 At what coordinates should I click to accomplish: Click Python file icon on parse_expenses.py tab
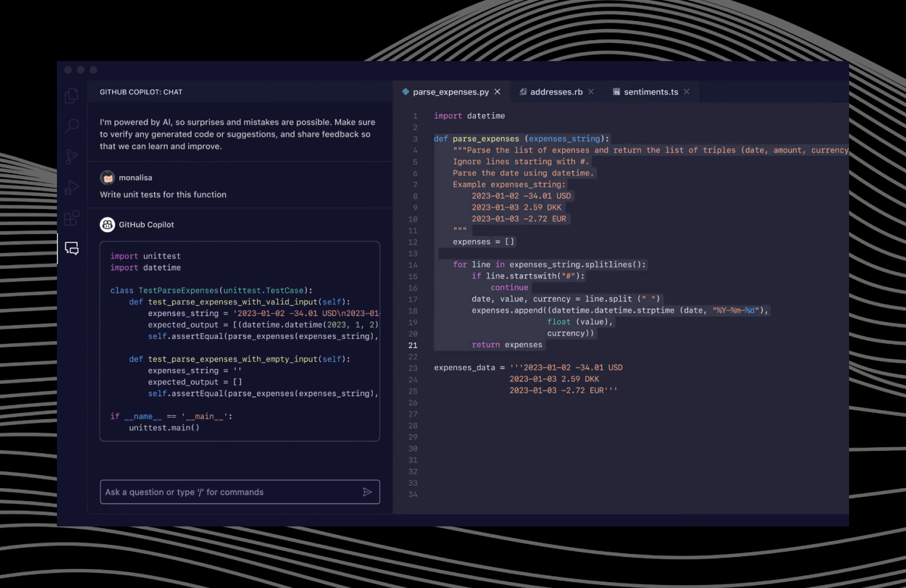click(406, 92)
